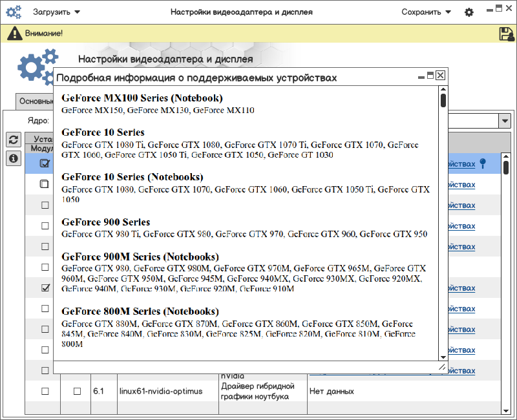The image size is (517, 420).
Task: Close the supported devices info popup
Action: [441, 76]
